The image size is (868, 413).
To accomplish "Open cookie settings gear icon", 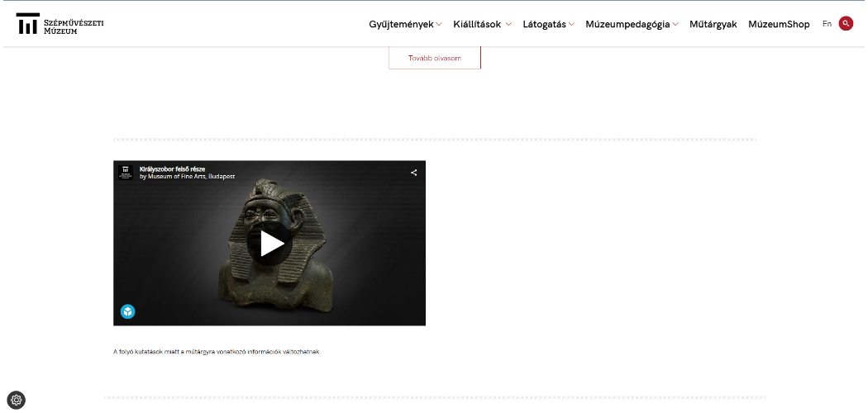I will (17, 401).
